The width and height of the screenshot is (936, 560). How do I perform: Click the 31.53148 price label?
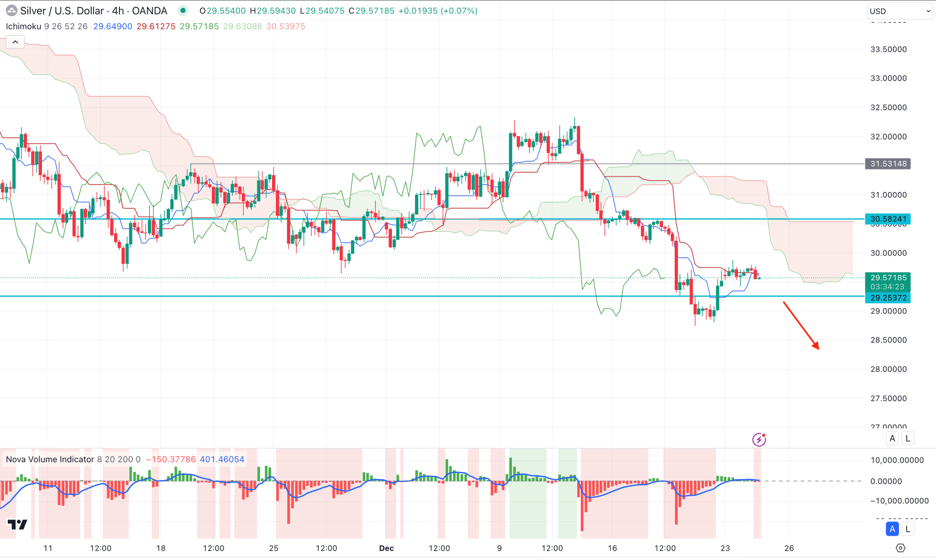click(888, 164)
